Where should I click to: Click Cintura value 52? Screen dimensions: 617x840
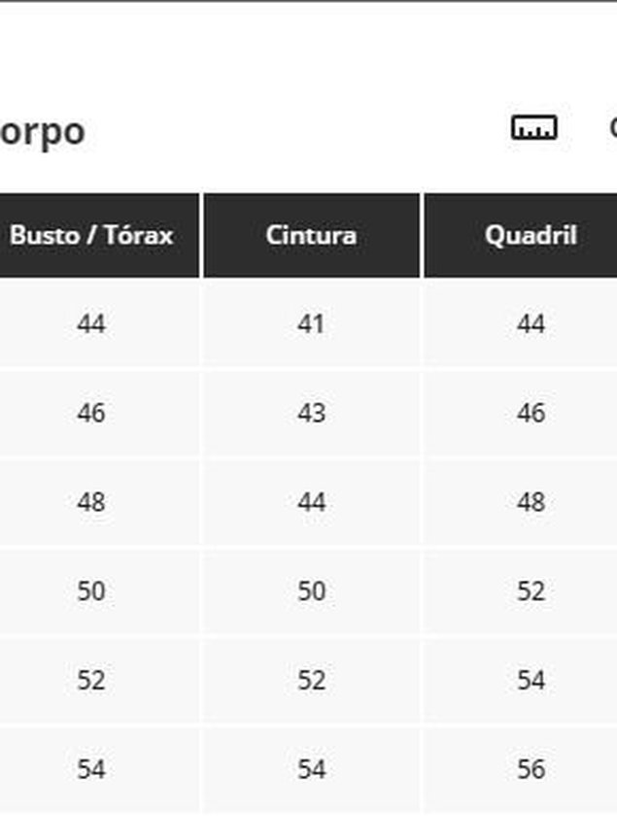click(312, 681)
